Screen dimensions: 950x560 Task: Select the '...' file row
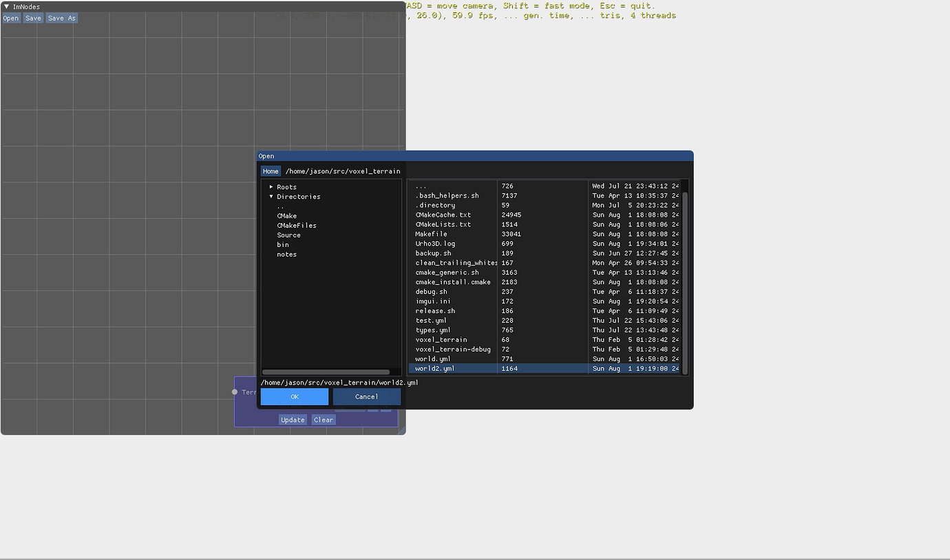(x=544, y=186)
